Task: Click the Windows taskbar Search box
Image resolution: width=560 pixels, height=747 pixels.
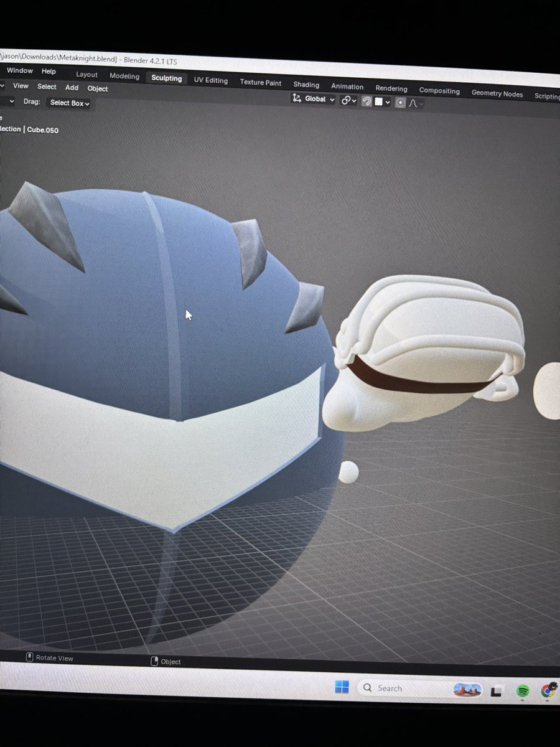Action: 419,688
